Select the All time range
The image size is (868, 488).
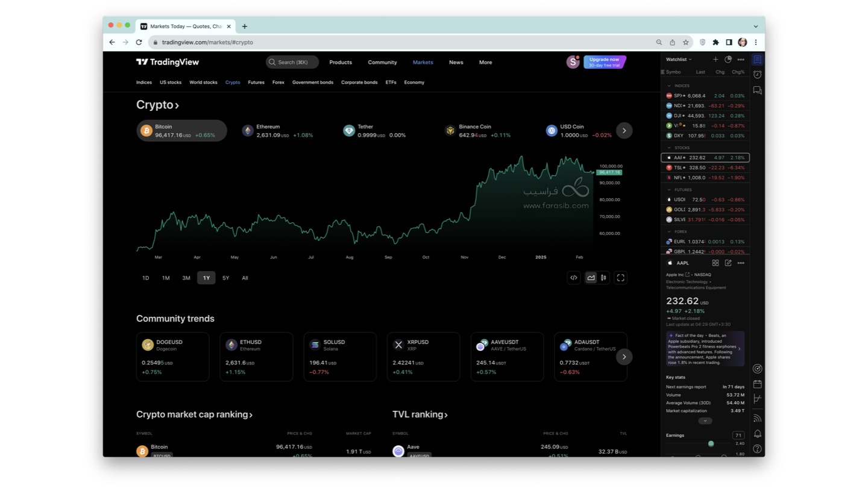[245, 278]
